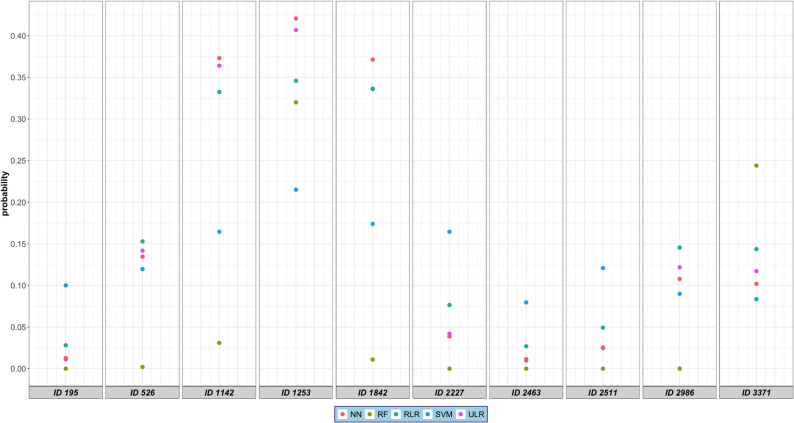
Task: Click the red NN point in ID 1253 panel
Action: 296,19
